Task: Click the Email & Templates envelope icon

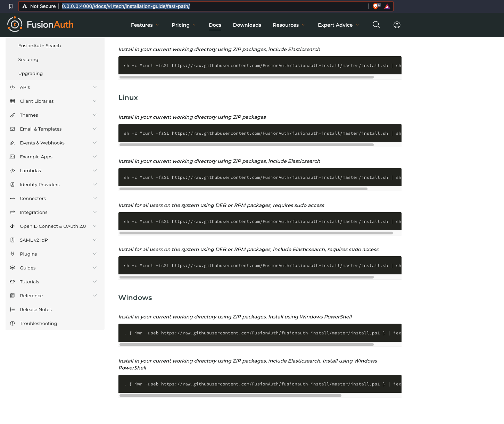Action: (13, 129)
